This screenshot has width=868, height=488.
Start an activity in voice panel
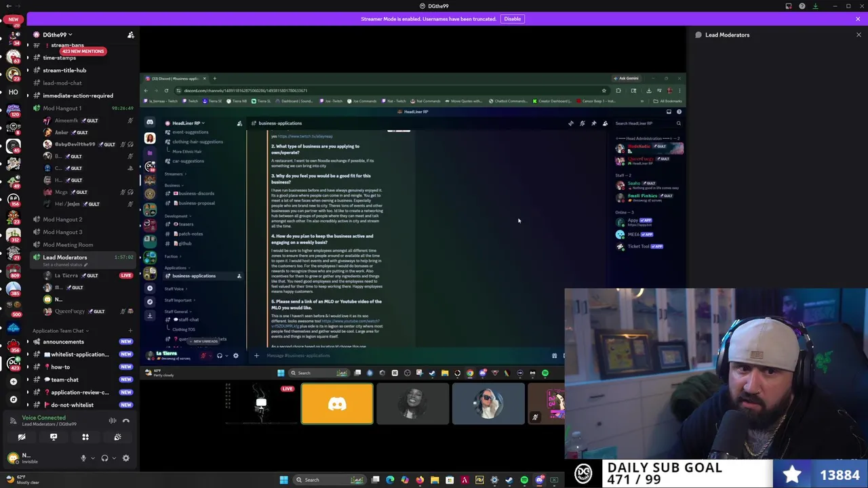[85, 437]
